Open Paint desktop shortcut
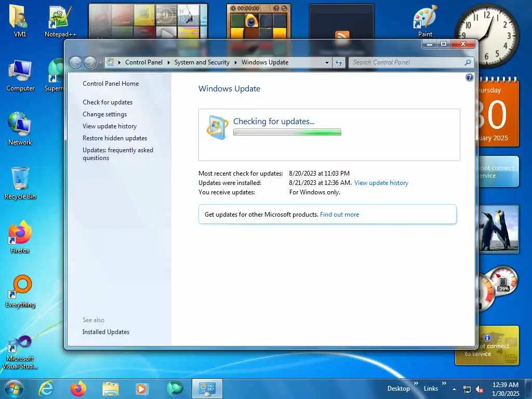The image size is (532, 399). click(x=425, y=21)
